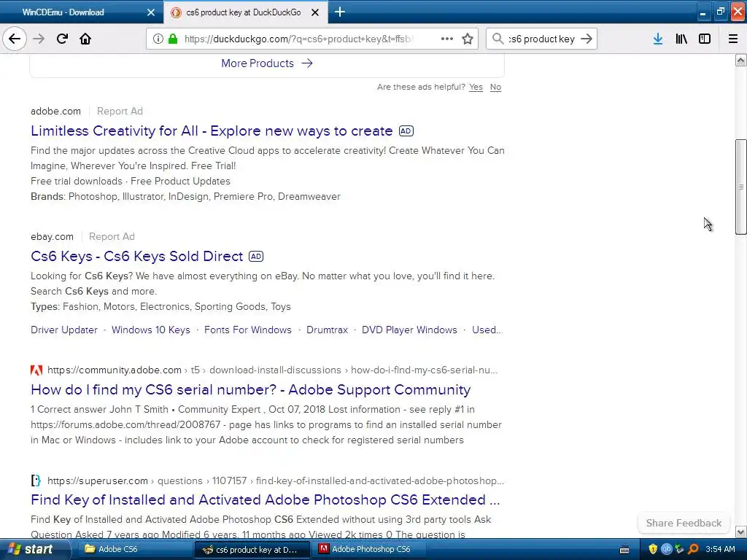Close the WinCDEmu - Download tab
The image size is (747, 560).
[151, 12]
